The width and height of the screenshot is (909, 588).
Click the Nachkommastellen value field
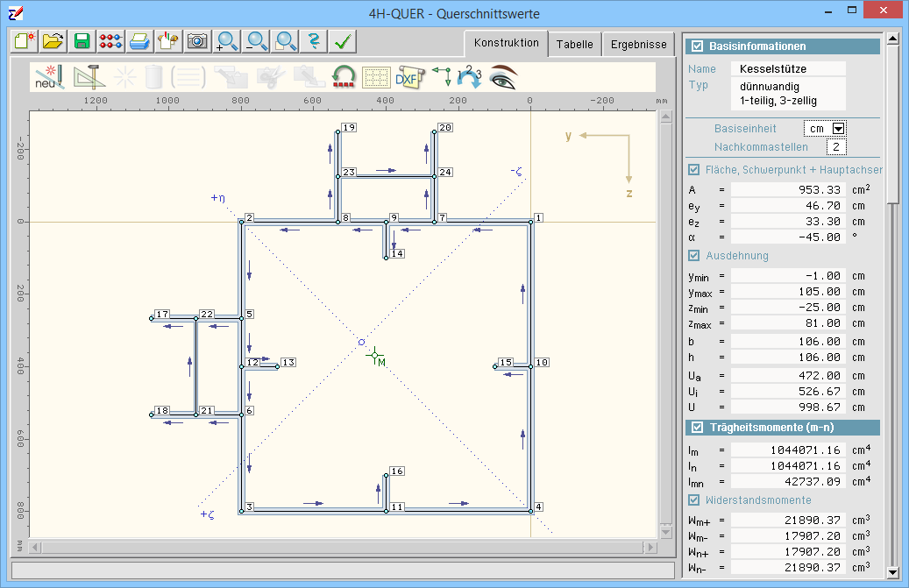(x=835, y=147)
